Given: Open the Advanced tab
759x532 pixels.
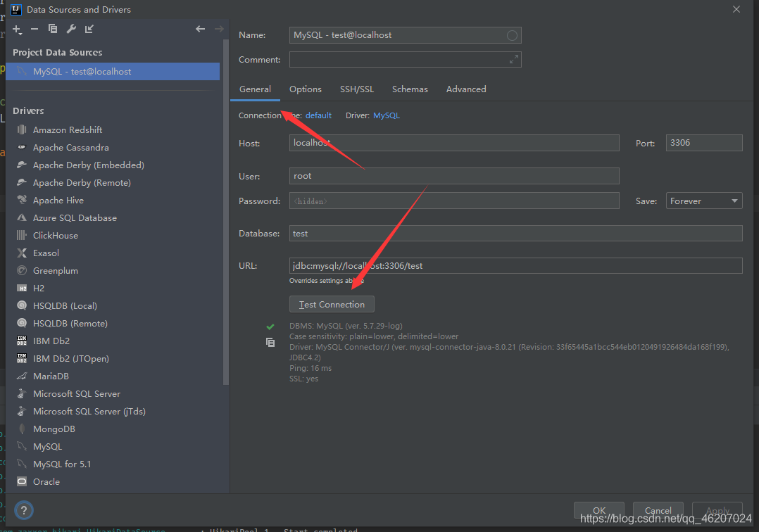Looking at the screenshot, I should (x=466, y=89).
